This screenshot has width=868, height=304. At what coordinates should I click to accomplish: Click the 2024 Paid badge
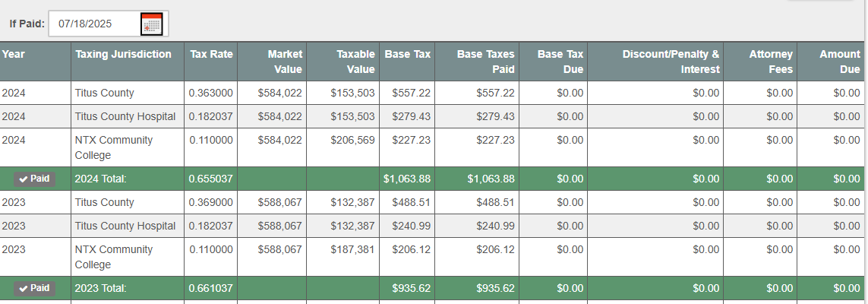pos(35,179)
